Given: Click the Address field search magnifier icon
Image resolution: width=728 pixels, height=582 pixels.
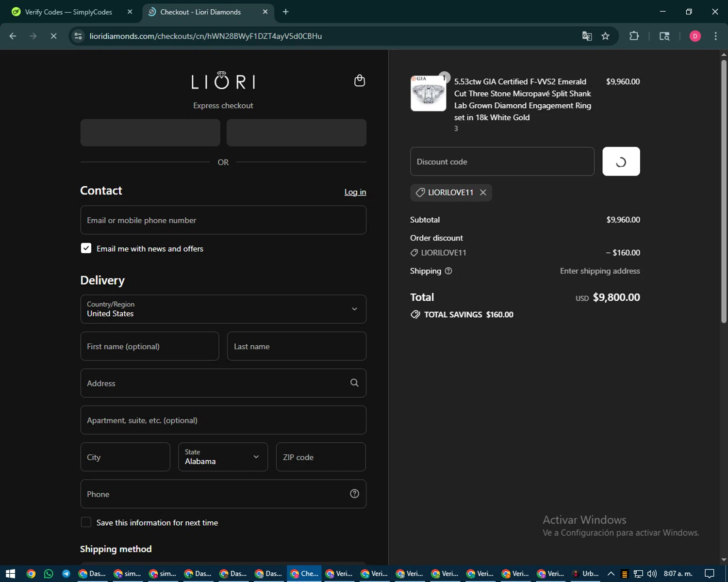Looking at the screenshot, I should pyautogui.click(x=354, y=383).
